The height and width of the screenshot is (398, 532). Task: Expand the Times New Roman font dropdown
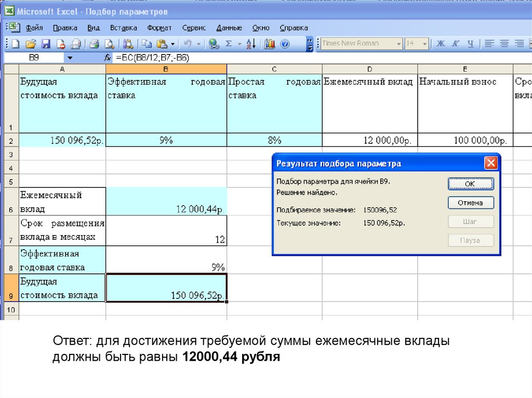pos(399,44)
